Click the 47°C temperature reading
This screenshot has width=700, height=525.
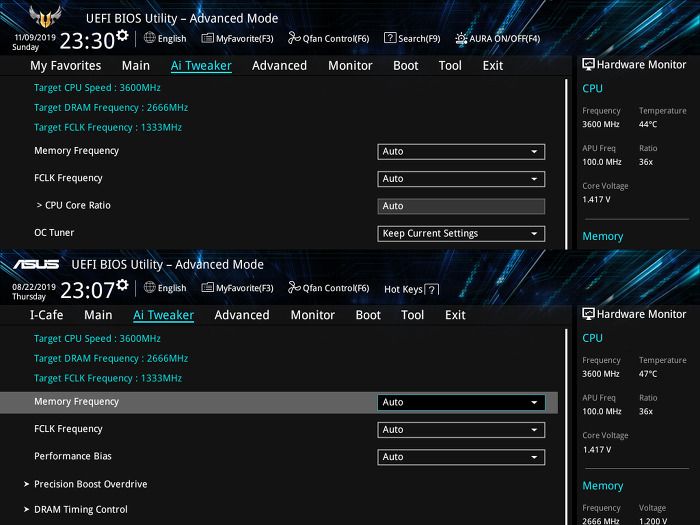coord(648,374)
